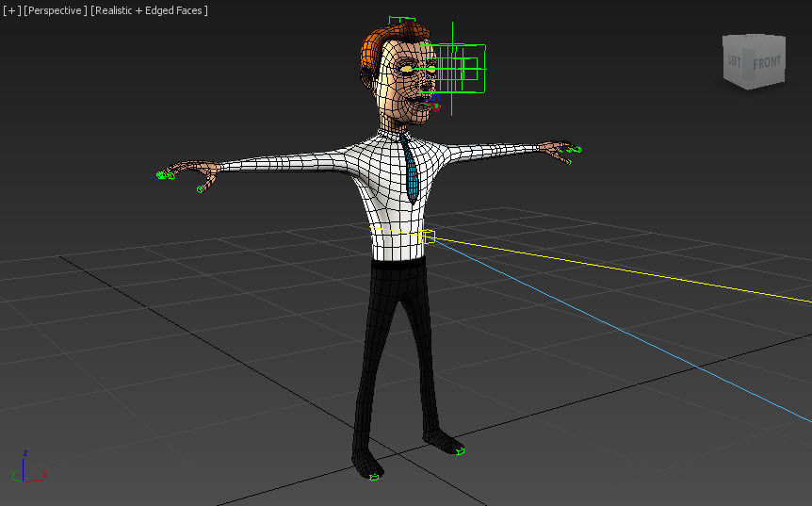Image resolution: width=812 pixels, height=506 pixels.
Task: Select the character's teal necktie
Action: click(x=410, y=169)
